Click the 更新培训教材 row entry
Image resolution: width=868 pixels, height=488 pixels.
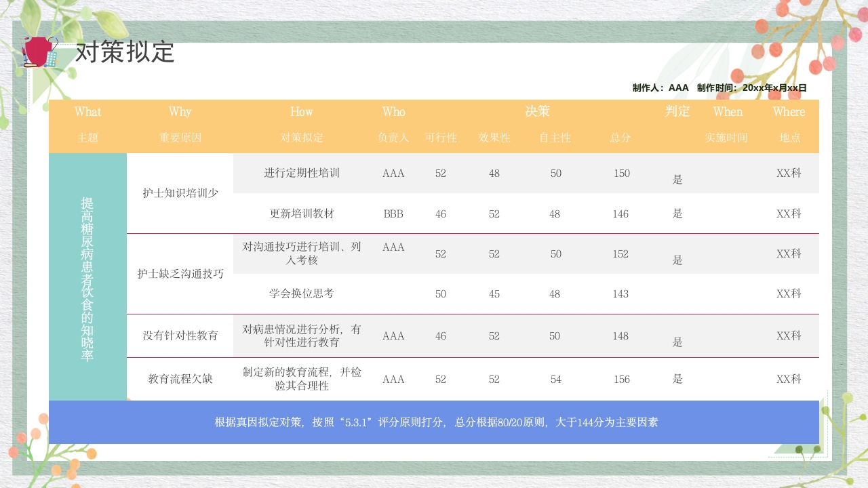click(x=300, y=213)
